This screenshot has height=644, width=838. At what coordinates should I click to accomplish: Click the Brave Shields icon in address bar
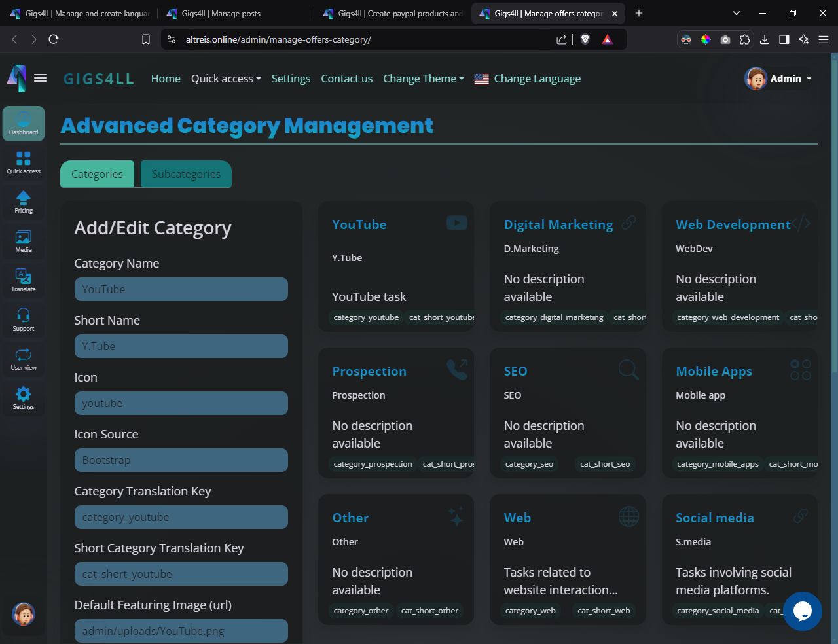pyautogui.click(x=585, y=39)
